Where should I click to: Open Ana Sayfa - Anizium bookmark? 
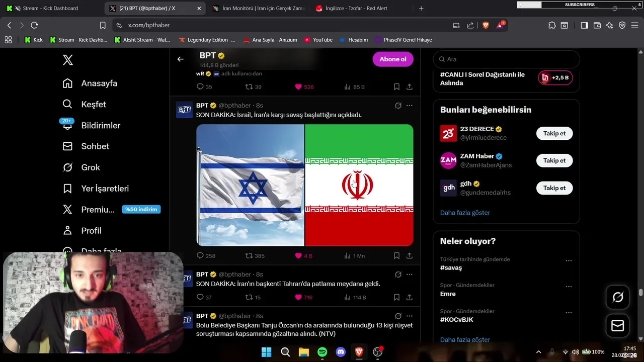271,40
